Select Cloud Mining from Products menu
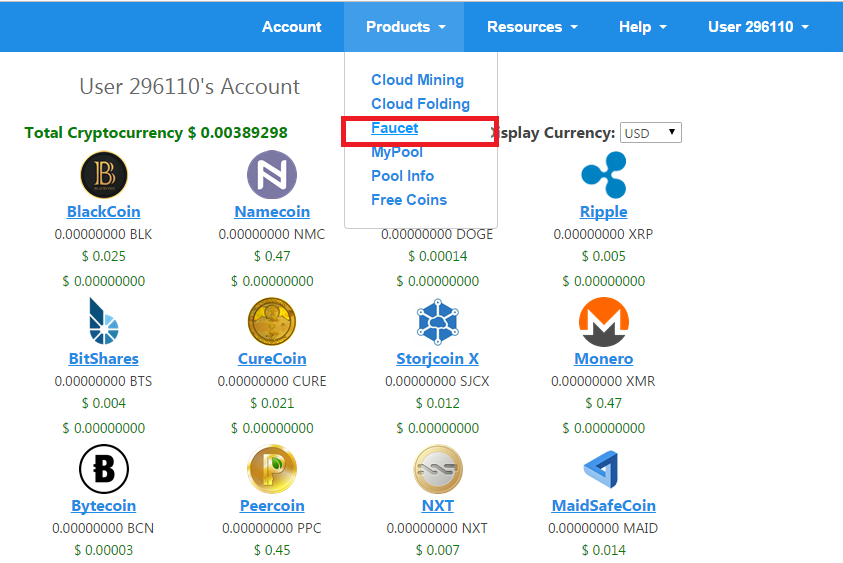The height and width of the screenshot is (563, 843). tap(417, 80)
